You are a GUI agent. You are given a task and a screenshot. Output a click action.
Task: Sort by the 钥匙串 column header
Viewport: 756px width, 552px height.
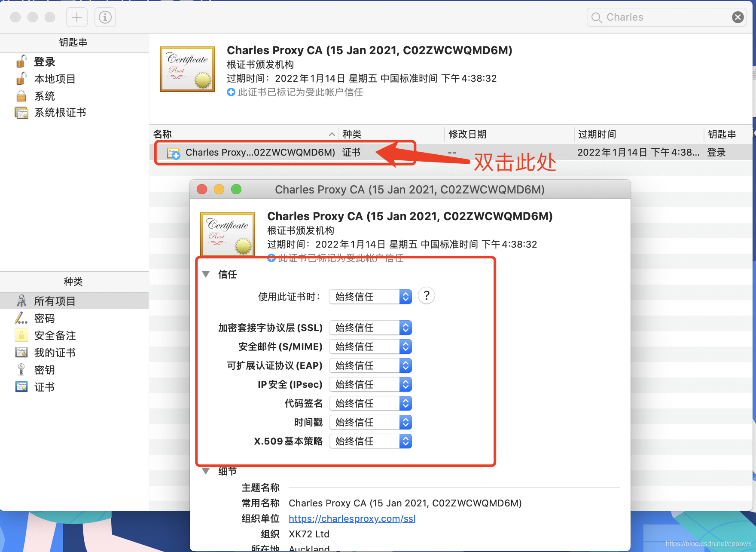[729, 134]
